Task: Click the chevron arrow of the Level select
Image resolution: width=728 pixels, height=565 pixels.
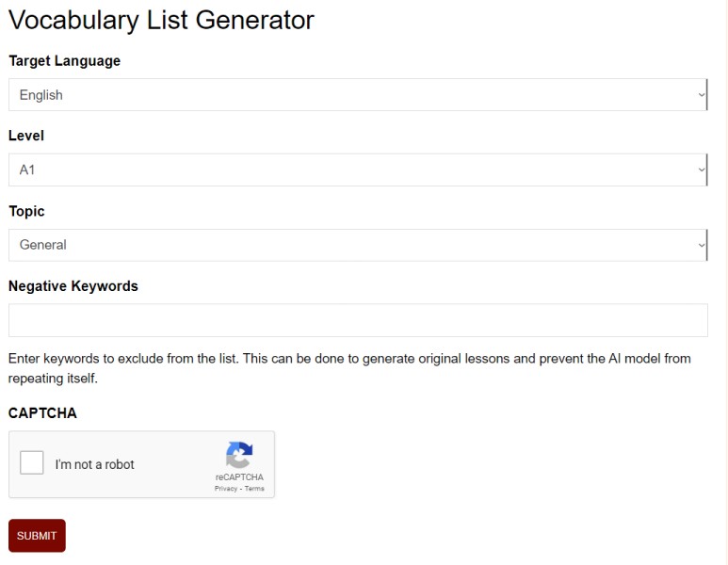Action: tap(701, 169)
